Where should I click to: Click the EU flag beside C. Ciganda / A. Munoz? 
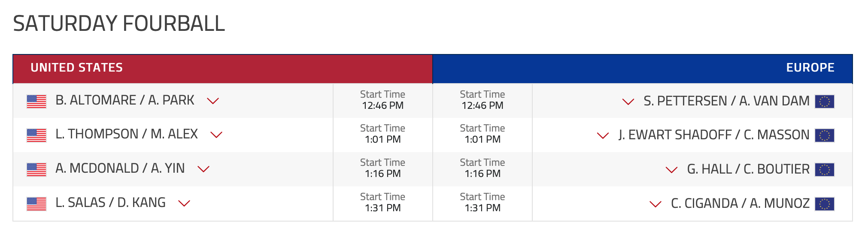(x=825, y=204)
